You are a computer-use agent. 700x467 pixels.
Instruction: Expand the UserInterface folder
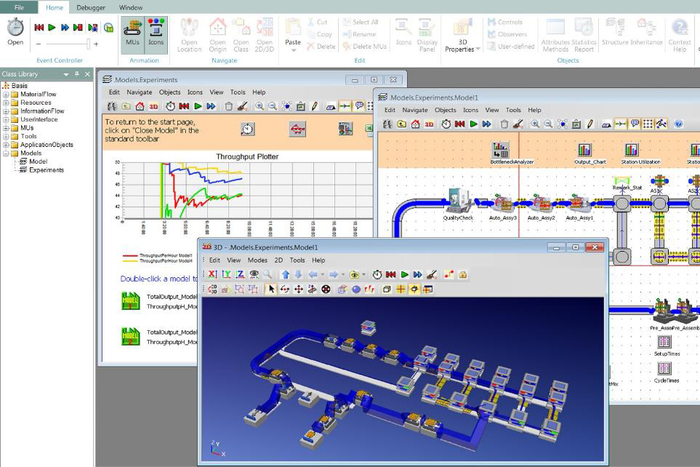[6, 120]
